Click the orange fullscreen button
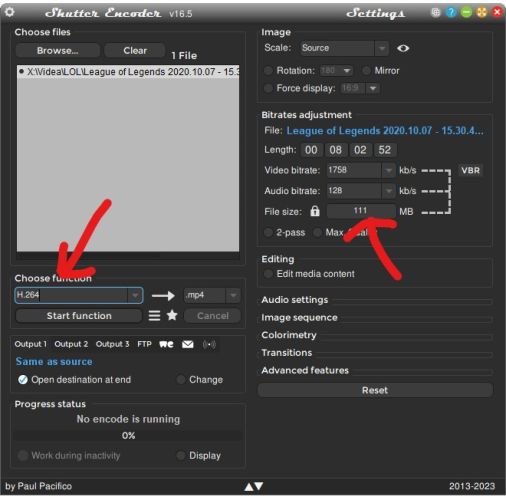The image size is (506, 500). (482, 13)
